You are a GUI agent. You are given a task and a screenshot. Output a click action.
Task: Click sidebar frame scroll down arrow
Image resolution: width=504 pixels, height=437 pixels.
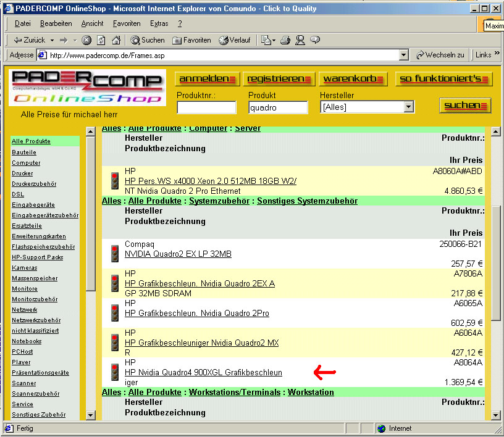(91, 415)
